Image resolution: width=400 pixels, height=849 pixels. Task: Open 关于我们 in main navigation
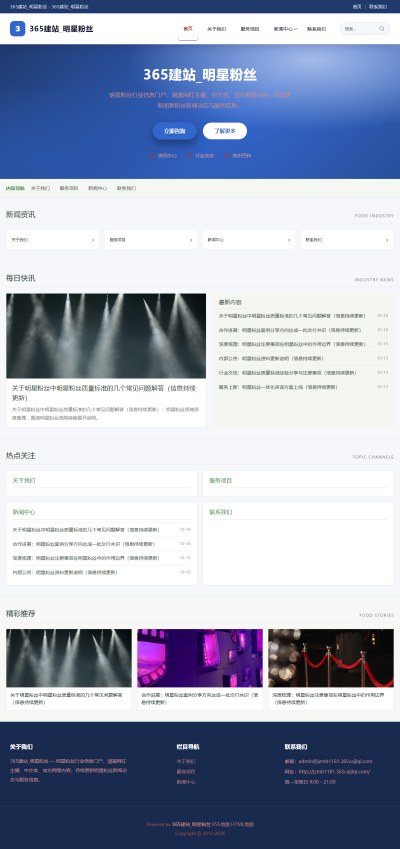click(x=217, y=29)
